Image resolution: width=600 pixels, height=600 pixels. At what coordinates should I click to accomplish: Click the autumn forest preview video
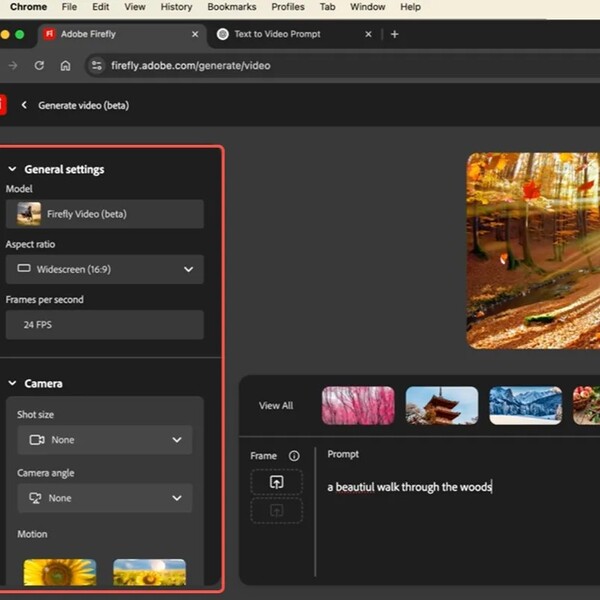point(533,251)
